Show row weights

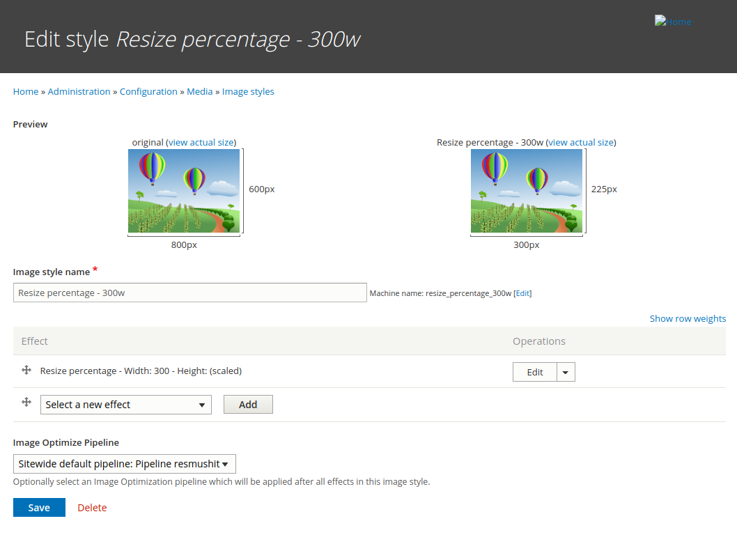coord(688,318)
